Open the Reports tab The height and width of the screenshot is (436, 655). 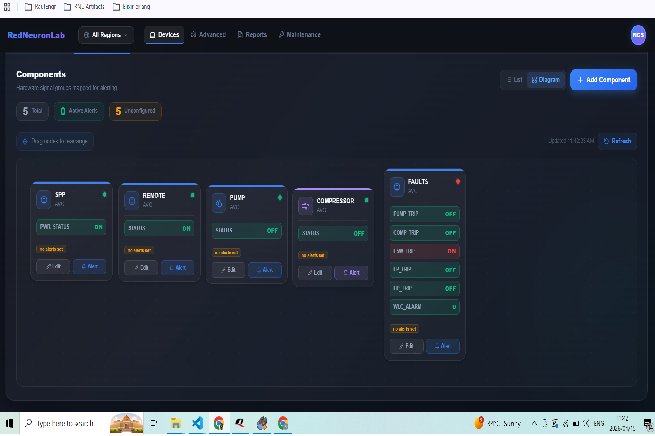[252, 35]
